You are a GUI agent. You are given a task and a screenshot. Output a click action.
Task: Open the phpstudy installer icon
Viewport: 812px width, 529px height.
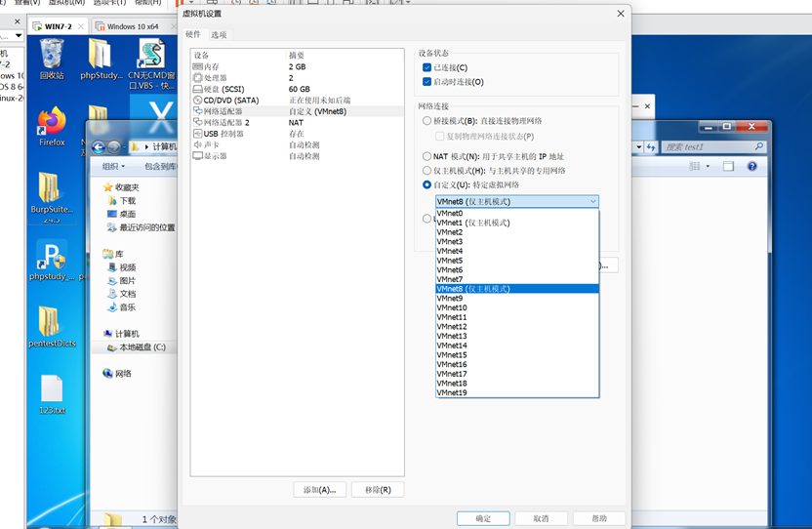[x=52, y=260]
